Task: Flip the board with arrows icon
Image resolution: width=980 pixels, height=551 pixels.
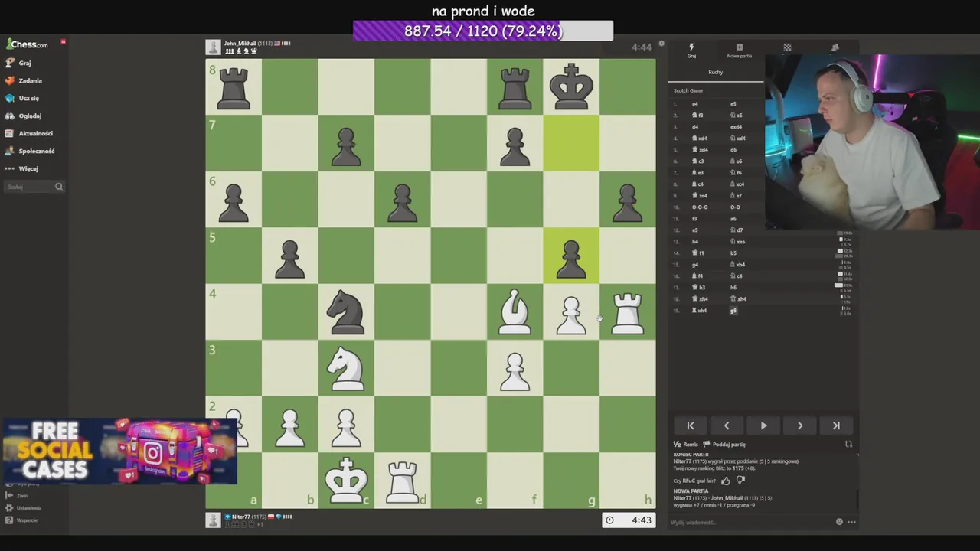Action: tap(848, 445)
